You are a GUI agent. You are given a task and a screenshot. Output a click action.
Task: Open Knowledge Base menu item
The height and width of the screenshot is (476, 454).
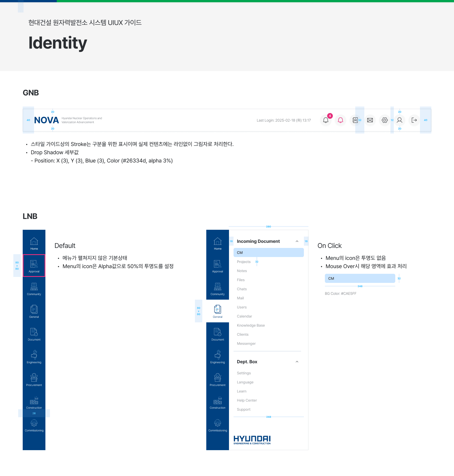pyautogui.click(x=251, y=325)
